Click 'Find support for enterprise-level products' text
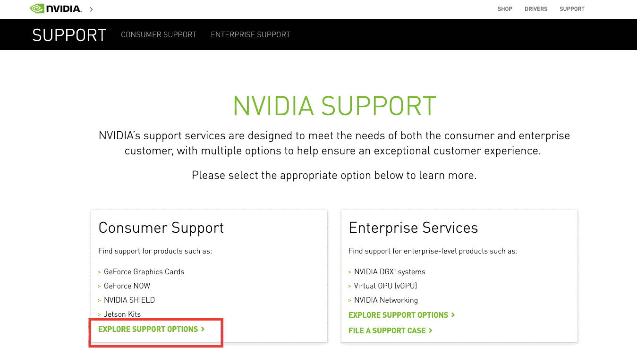This screenshot has width=637, height=364. click(433, 251)
